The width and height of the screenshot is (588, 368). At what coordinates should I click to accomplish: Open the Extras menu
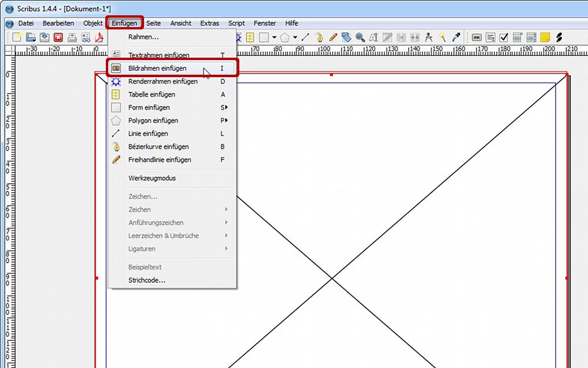(210, 23)
